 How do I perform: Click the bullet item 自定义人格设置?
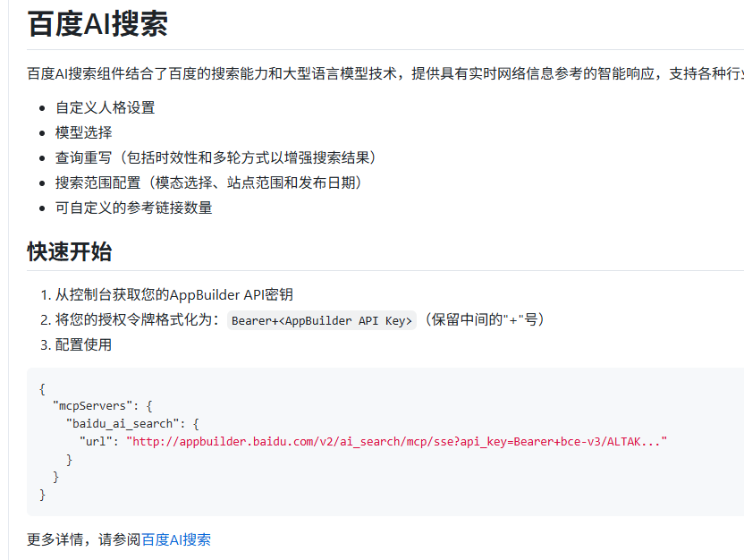pyautogui.click(x=106, y=107)
